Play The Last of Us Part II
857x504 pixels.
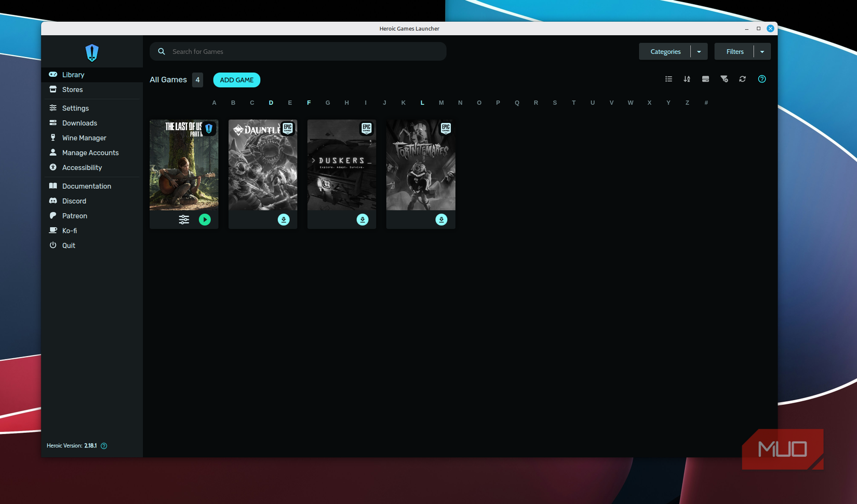[205, 220]
